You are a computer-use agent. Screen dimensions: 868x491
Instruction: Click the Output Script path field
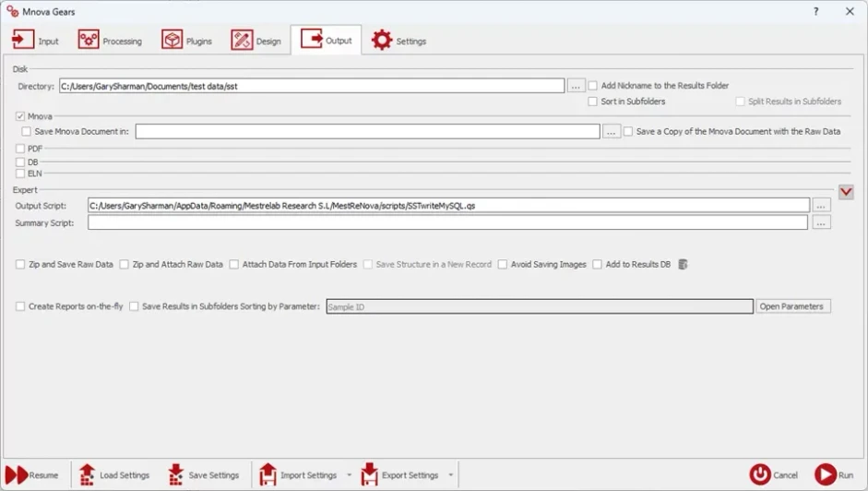448,206
